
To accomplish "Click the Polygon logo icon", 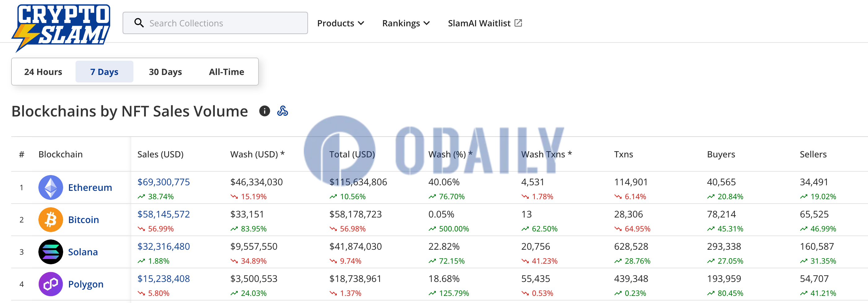I will (x=50, y=284).
